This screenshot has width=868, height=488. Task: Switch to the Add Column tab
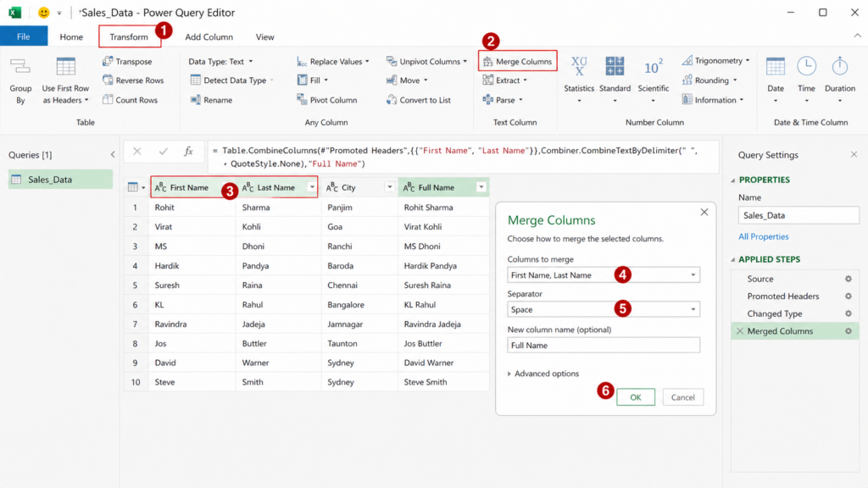point(209,37)
